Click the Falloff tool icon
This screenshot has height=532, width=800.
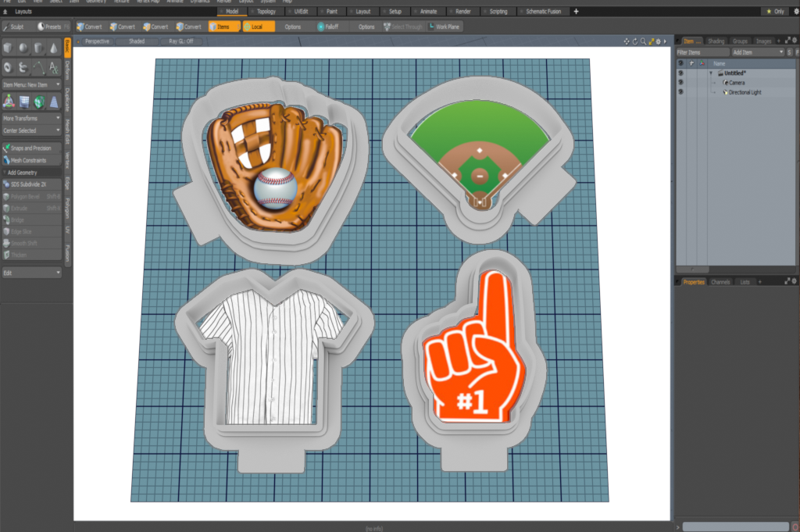click(322, 27)
